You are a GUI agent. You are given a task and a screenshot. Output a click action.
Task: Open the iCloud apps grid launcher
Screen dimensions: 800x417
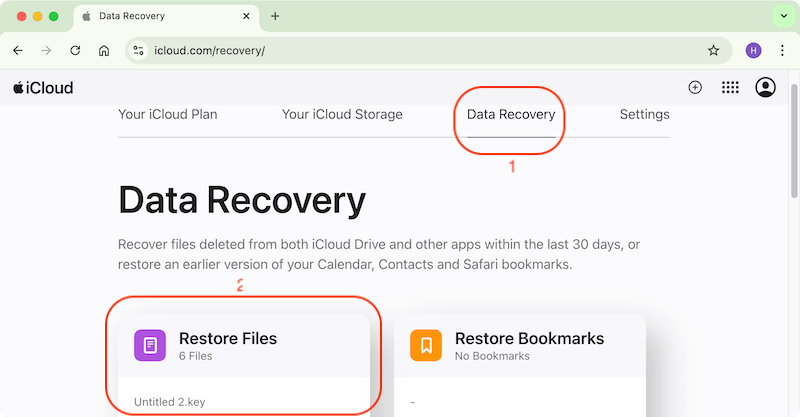click(730, 88)
